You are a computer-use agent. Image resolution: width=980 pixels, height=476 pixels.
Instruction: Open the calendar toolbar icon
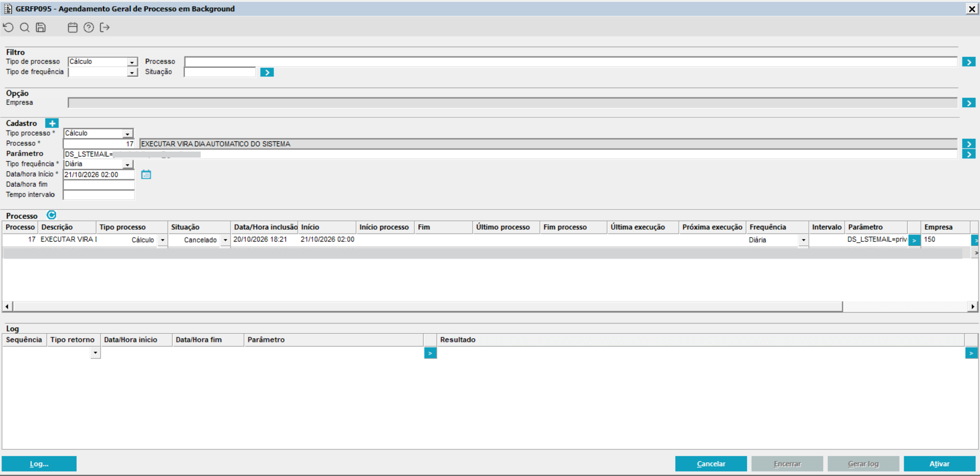click(x=73, y=28)
